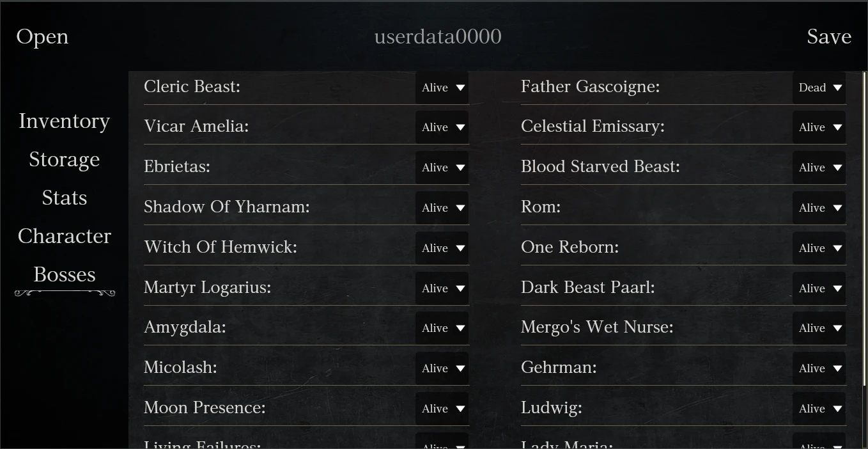The height and width of the screenshot is (449, 868).
Task: Open the Gehrman status dropdown
Action: [819, 368]
